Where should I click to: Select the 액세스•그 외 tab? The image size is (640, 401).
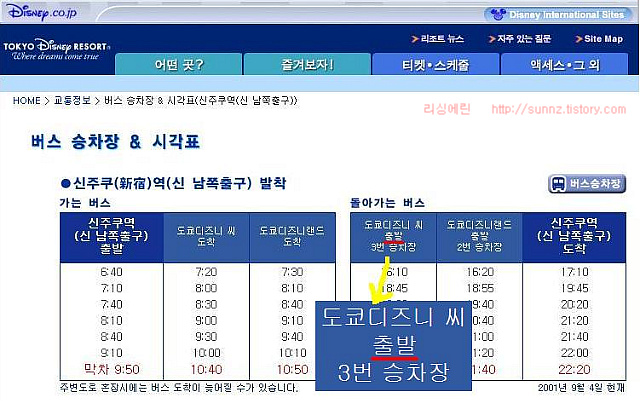pos(564,65)
